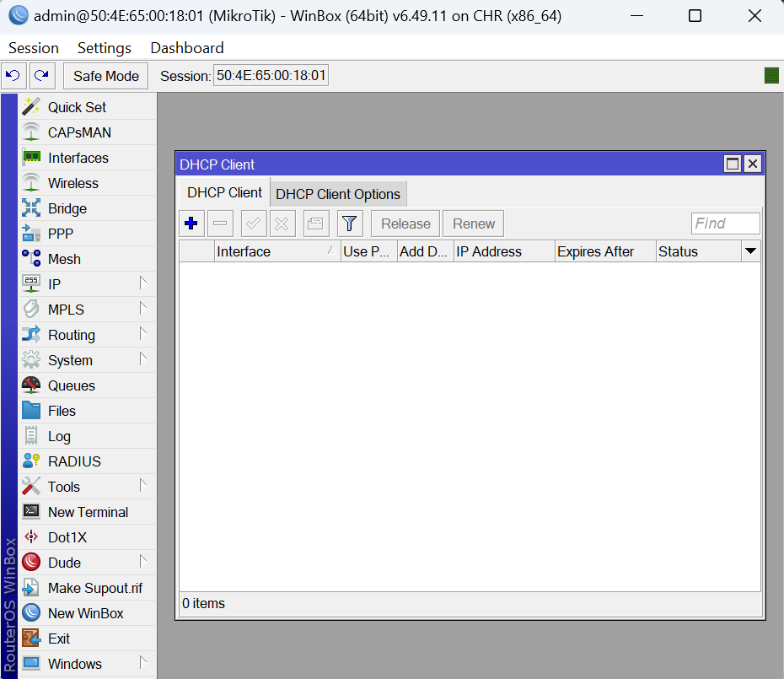Select the DHCP Client tab
The width and height of the screenshot is (784, 679).
pos(224,192)
